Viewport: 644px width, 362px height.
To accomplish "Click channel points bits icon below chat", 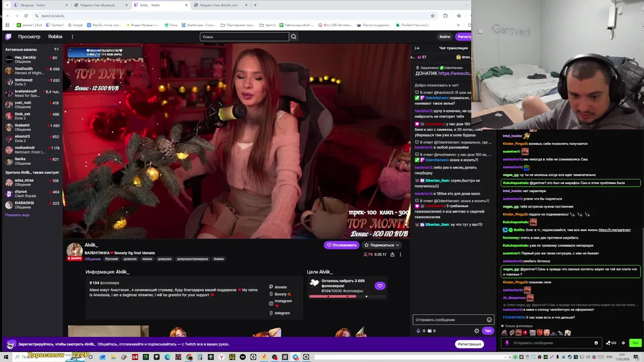I will click(418, 331).
